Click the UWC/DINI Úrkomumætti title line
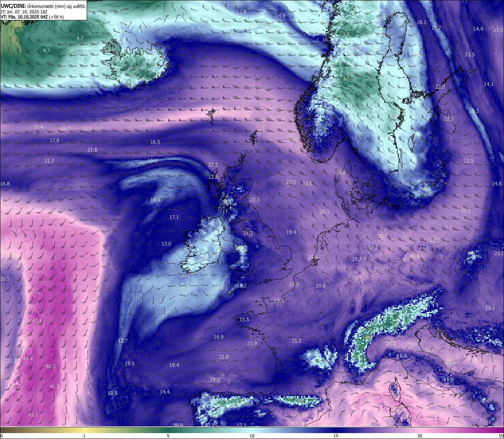 click(x=43, y=6)
